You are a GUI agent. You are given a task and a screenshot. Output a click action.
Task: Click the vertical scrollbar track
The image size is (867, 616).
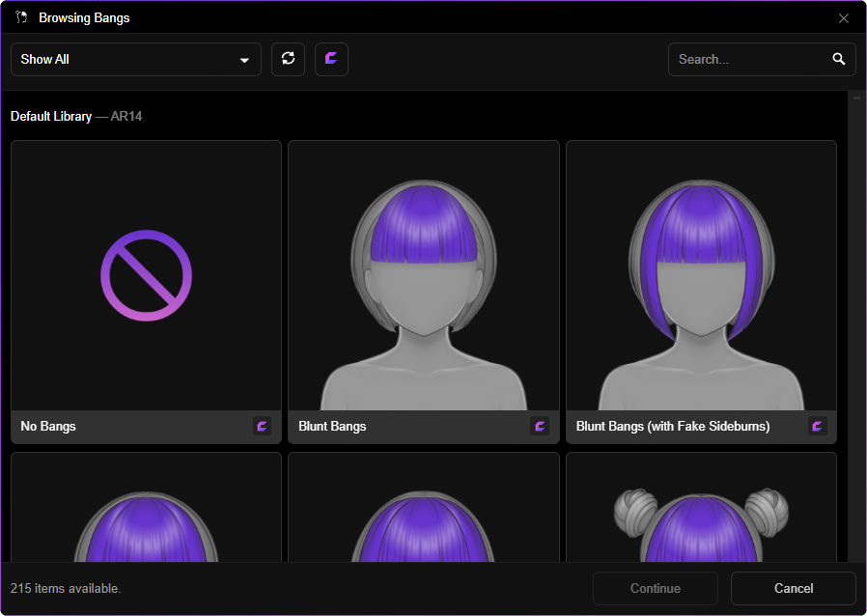point(856,326)
